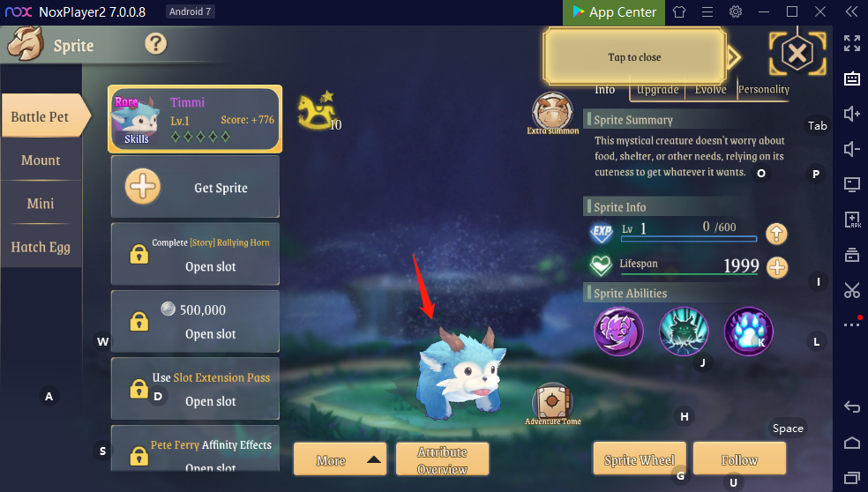The height and width of the screenshot is (492, 868).
Task: Open the Adventure Tome book icon
Action: pos(552,404)
